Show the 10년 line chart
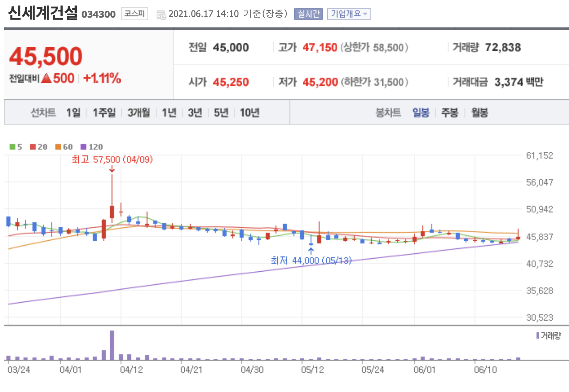The width and height of the screenshot is (569, 392). pos(250,113)
